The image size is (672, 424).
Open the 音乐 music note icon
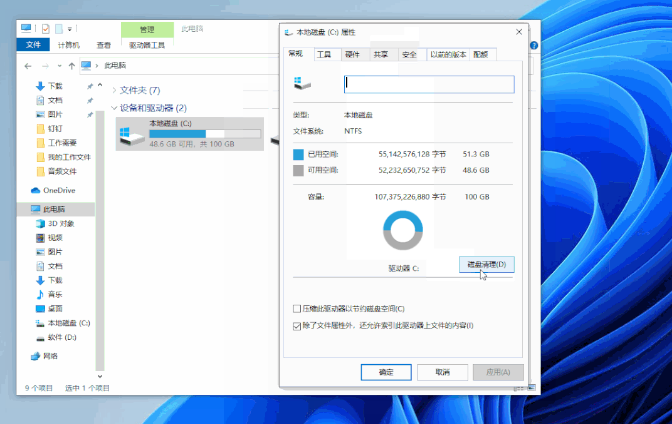tap(40, 295)
